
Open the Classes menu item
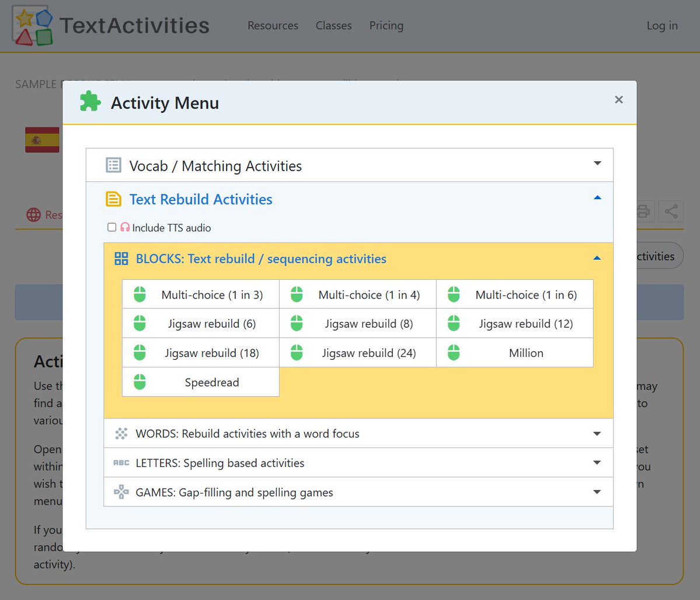tap(333, 25)
